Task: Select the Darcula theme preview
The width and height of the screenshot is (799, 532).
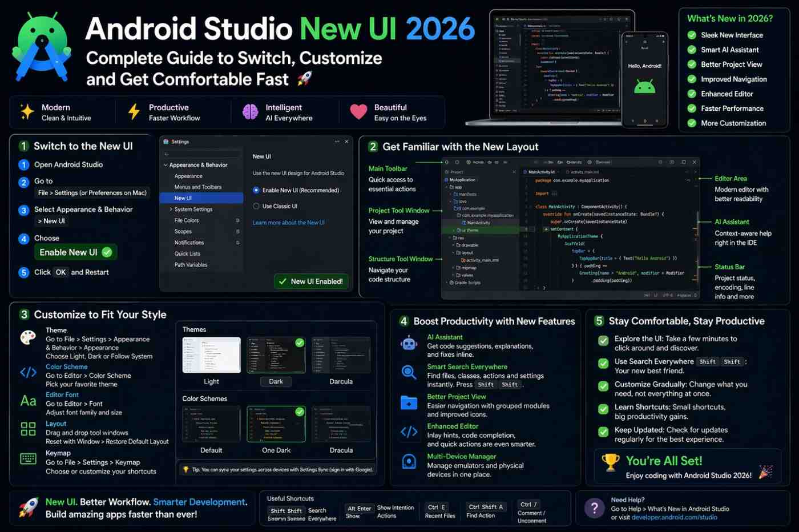Action: [341, 355]
